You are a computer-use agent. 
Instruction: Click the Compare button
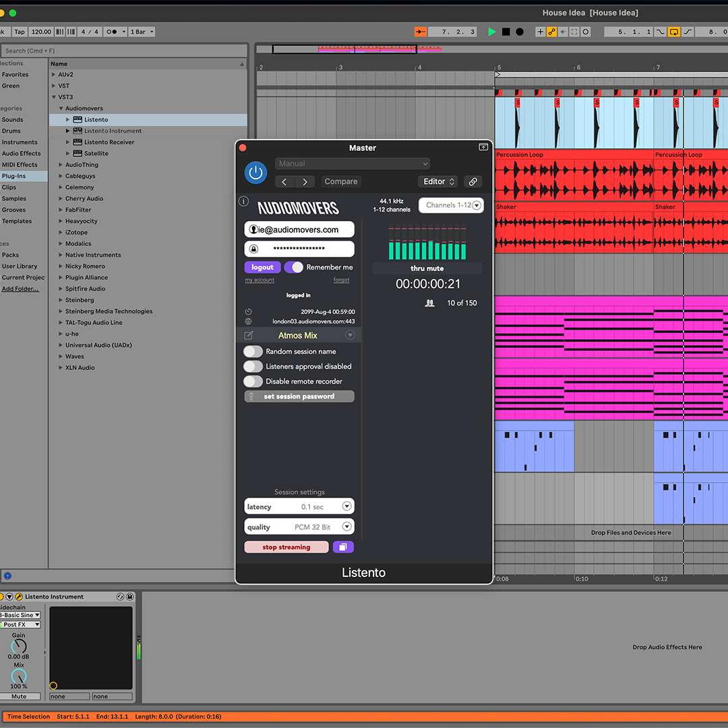(341, 181)
